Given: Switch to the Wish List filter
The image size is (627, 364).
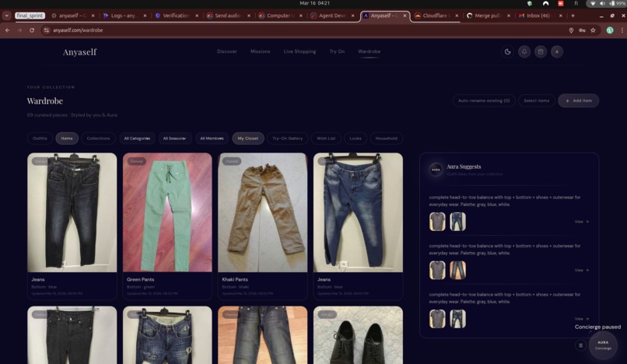Looking at the screenshot, I should point(326,138).
